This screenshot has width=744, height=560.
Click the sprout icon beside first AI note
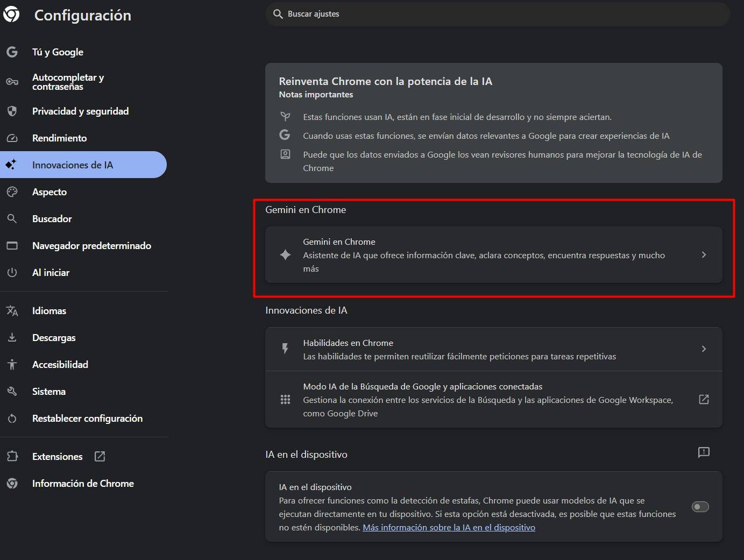[285, 116]
